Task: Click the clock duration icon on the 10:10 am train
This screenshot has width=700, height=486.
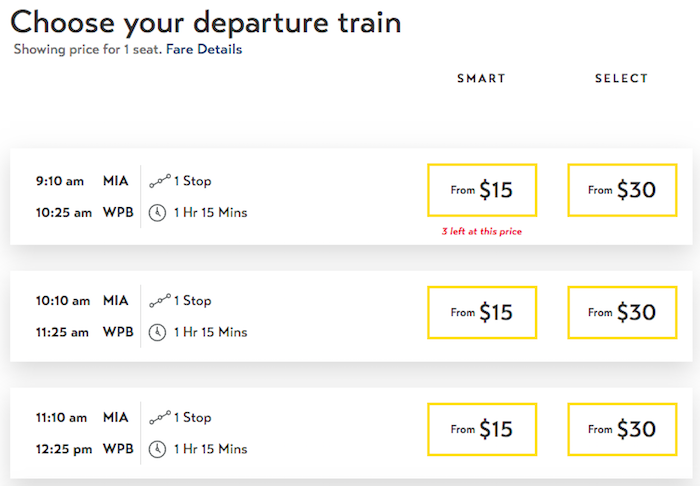Action: (x=157, y=332)
